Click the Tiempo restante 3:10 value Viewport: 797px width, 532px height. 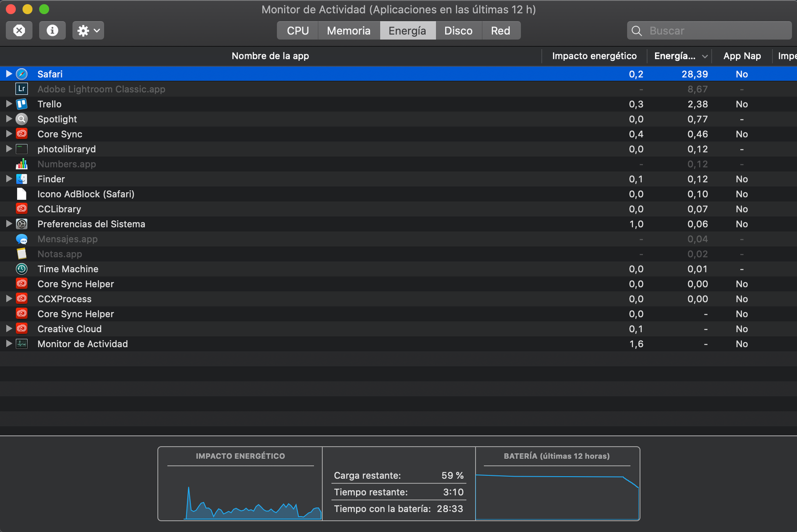coord(453,492)
